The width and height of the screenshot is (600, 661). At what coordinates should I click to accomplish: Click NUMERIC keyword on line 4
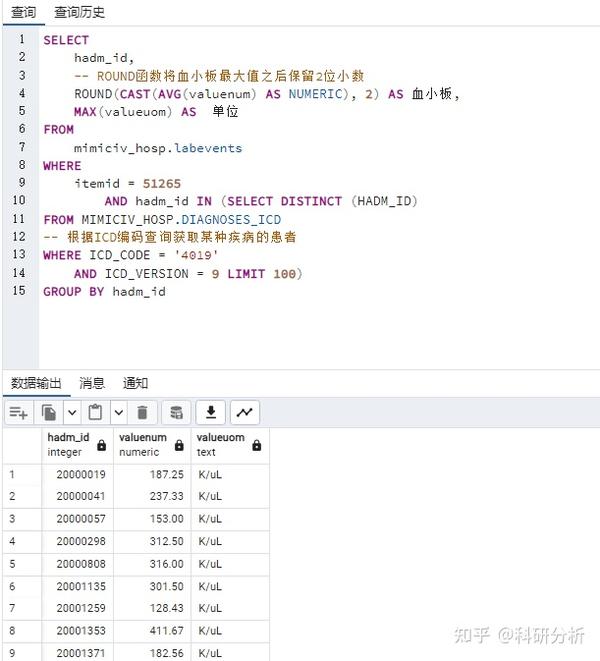[x=316, y=94]
